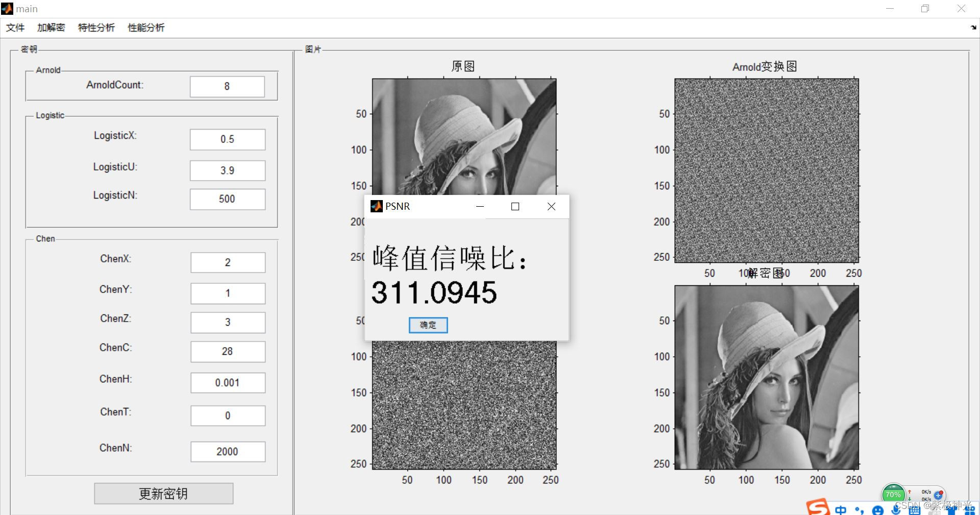Click the MATLAB icon in main title bar
The width and height of the screenshot is (980, 515).
(7, 9)
